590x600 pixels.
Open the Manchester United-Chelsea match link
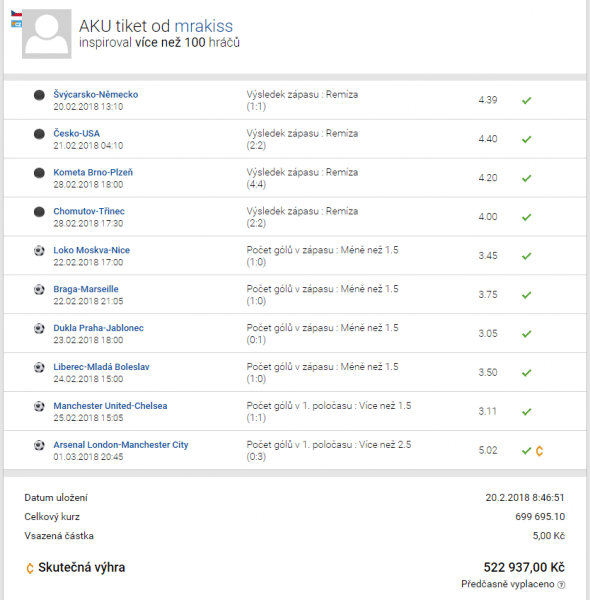click(x=110, y=406)
